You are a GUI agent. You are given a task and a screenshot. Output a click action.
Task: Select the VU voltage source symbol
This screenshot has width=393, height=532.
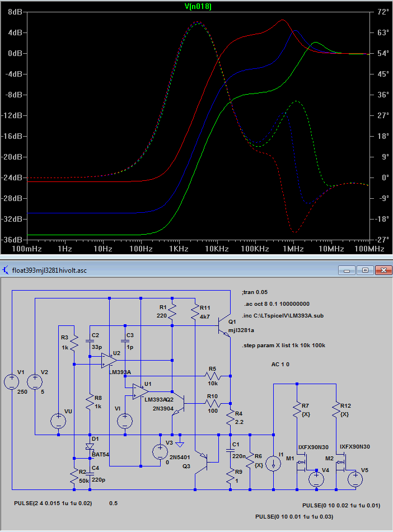pyautogui.click(x=58, y=421)
